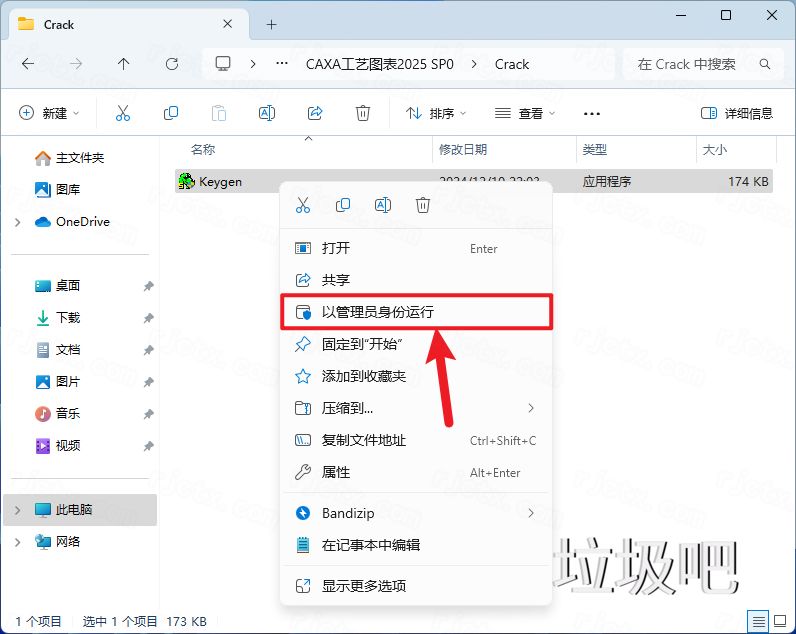Screen dimensions: 796x634
Task: Sort by the 类型 column header
Action: tap(594, 149)
